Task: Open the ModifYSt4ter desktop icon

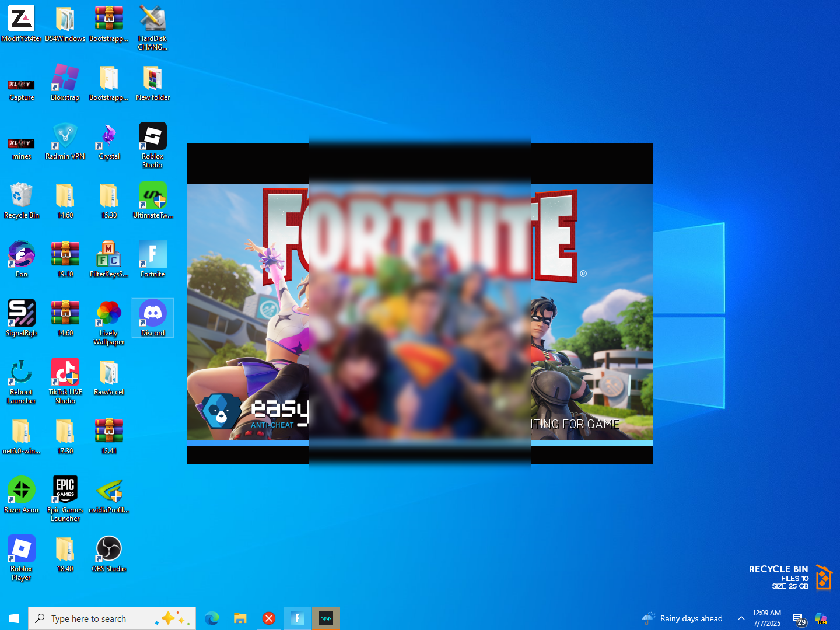Action: pos(22,24)
